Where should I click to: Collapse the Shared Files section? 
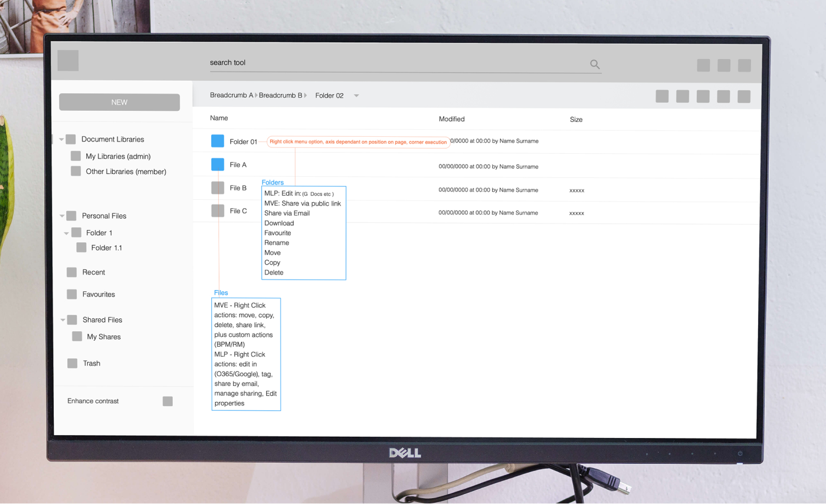pos(63,320)
